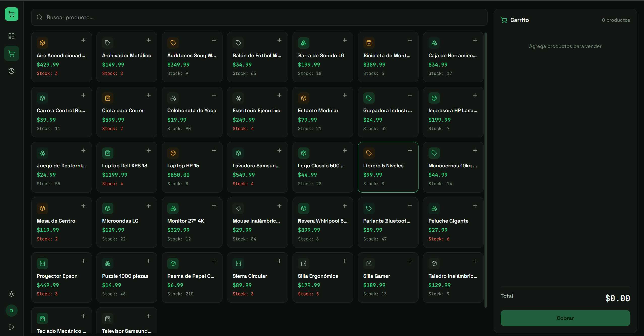Image resolution: width=644 pixels, height=336 pixels.
Task: Click the Mancuernas 10kg tag icon
Action: [x=434, y=153]
